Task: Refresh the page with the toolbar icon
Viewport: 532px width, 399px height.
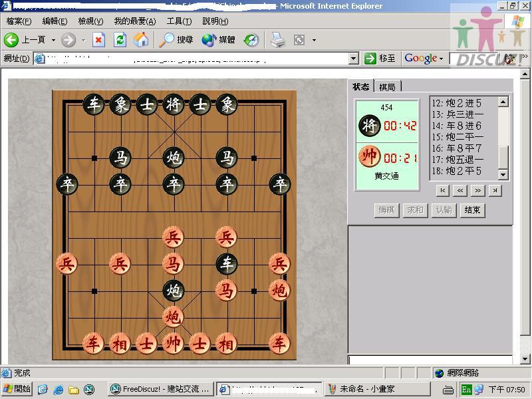Action: pos(120,40)
